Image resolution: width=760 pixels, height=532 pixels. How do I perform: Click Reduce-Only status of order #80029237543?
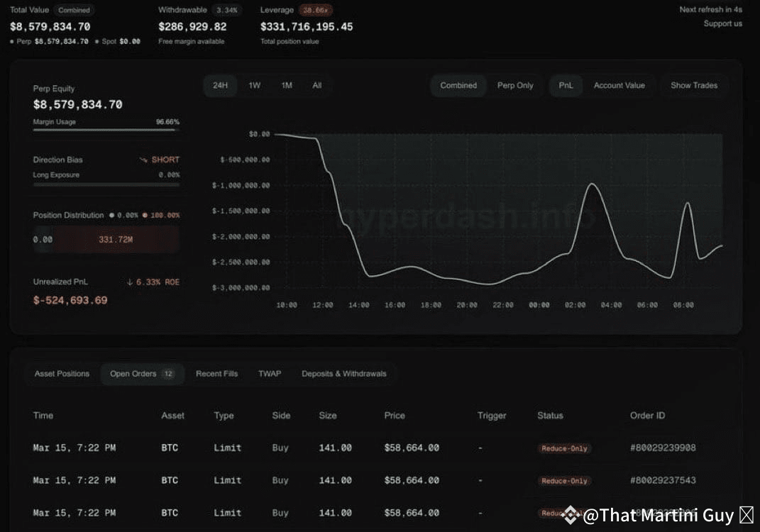[x=564, y=481]
